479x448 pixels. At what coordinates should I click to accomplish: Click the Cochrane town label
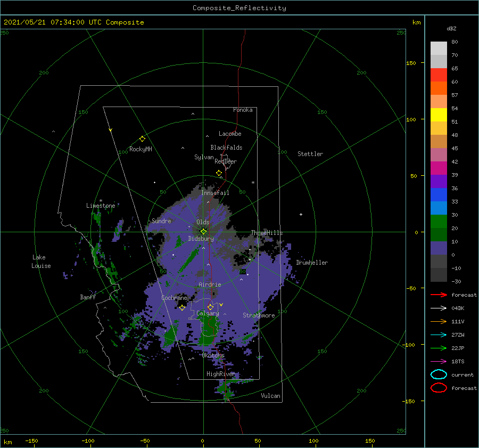(x=174, y=298)
